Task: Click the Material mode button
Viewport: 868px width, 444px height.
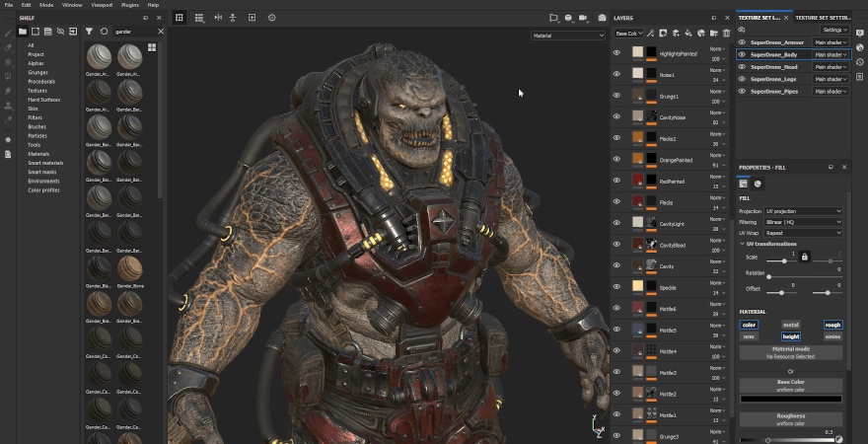Action: click(791, 352)
